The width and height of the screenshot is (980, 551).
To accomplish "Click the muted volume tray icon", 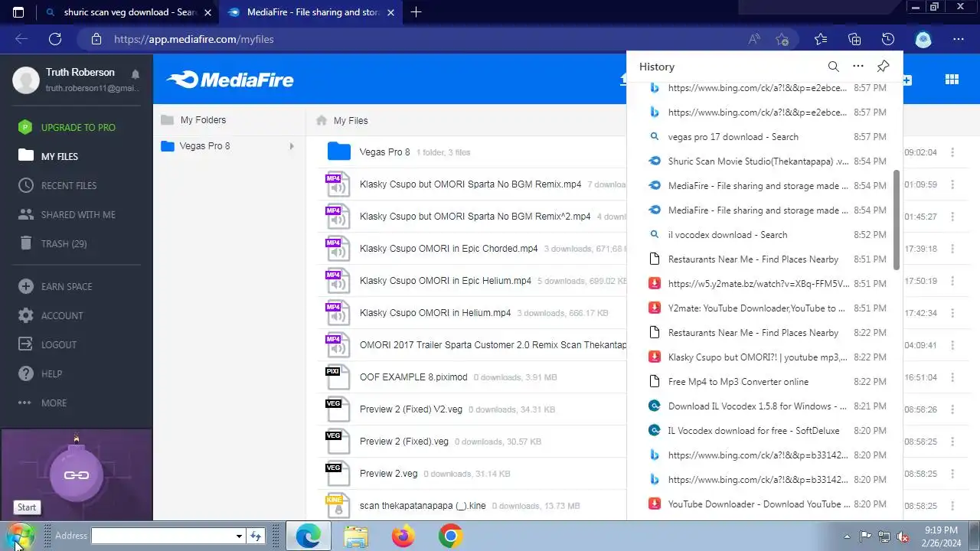I will pyautogui.click(x=903, y=536).
